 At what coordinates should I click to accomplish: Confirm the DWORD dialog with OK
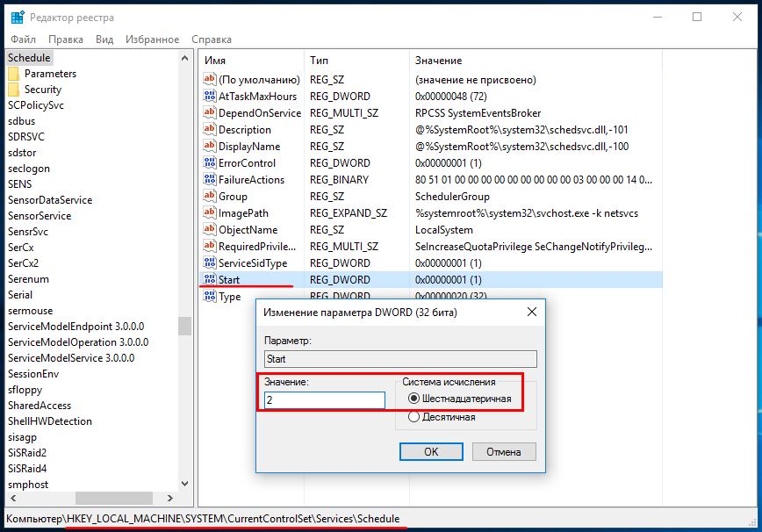431,452
